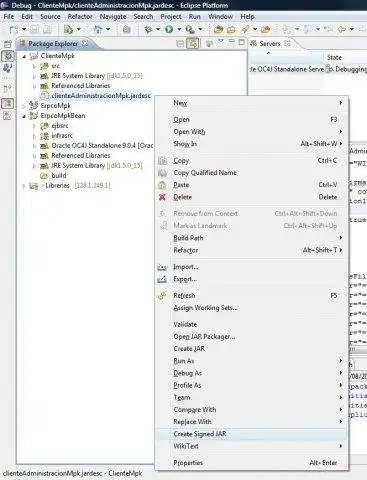The width and height of the screenshot is (367, 480).
Task: Open the Debug dropdown arrow
Action: pos(158,30)
